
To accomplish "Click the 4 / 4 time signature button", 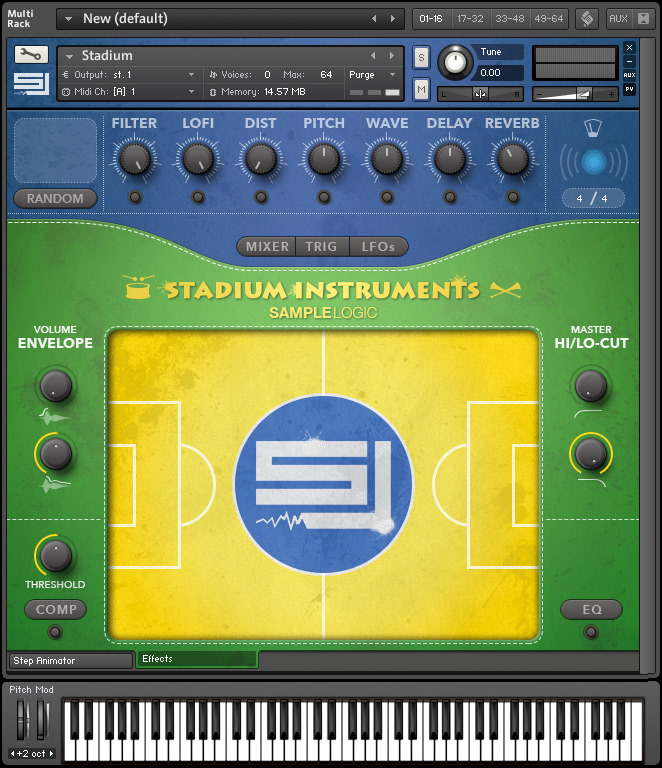I will click(593, 198).
